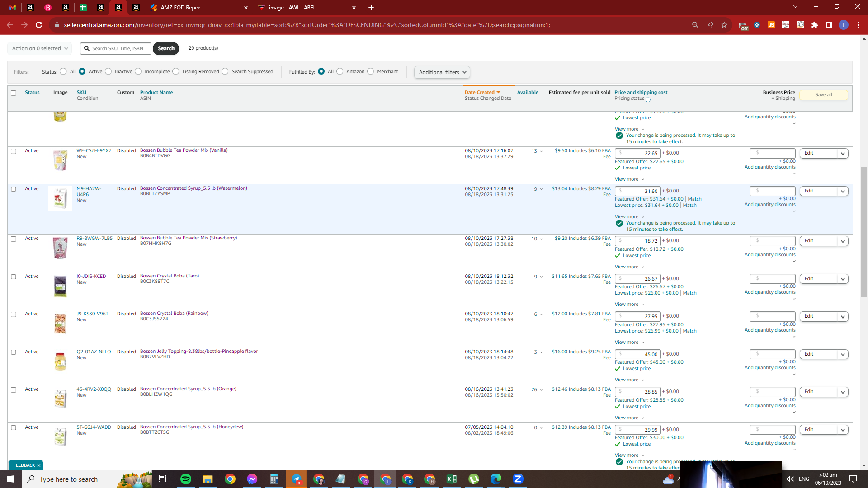Image resolution: width=868 pixels, height=488 pixels.
Task: Click the Watermelon Syrup product thumbnail
Action: 60,199
